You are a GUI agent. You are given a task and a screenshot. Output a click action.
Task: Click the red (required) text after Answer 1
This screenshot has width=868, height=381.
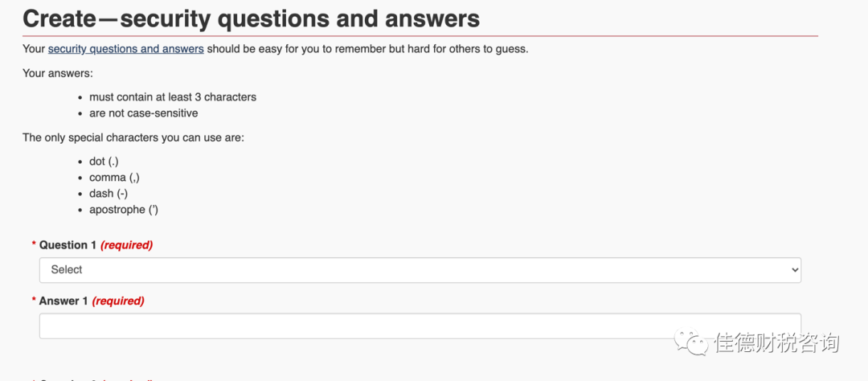(118, 301)
